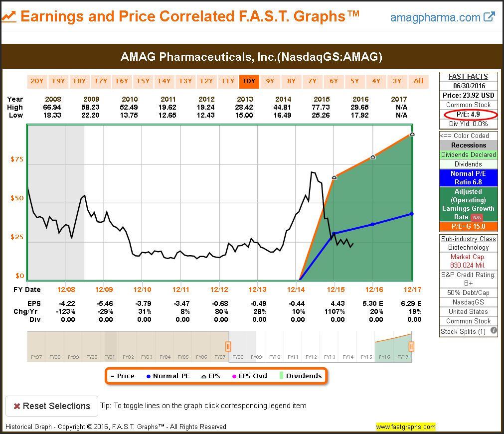Screen dimensions: 504x434
Task: Select the 20Y time range tab
Action: point(37,81)
